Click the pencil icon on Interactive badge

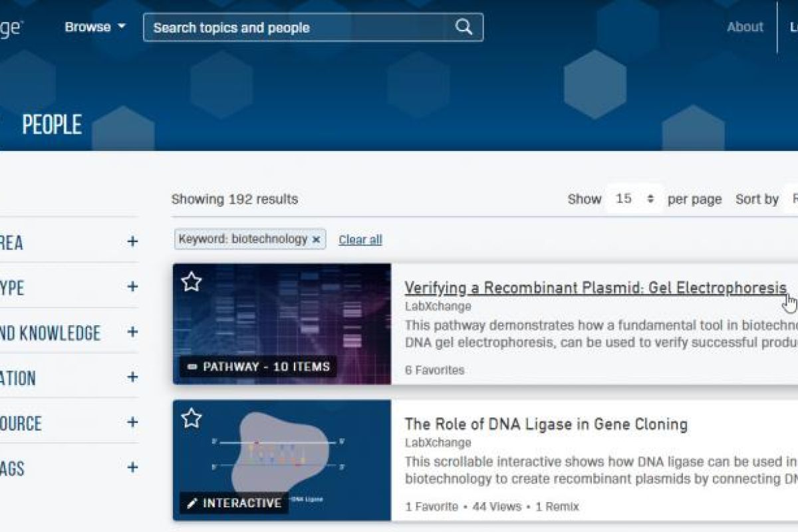[x=192, y=503]
